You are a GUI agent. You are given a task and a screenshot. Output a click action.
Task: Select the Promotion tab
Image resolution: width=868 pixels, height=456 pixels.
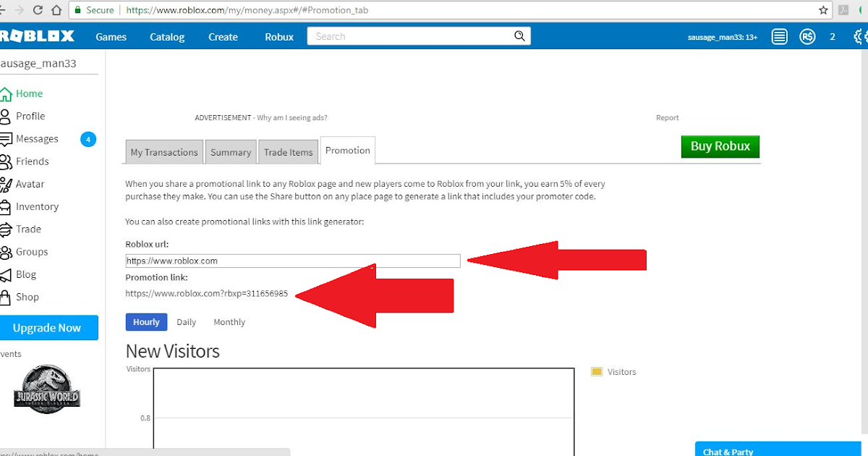click(x=348, y=150)
